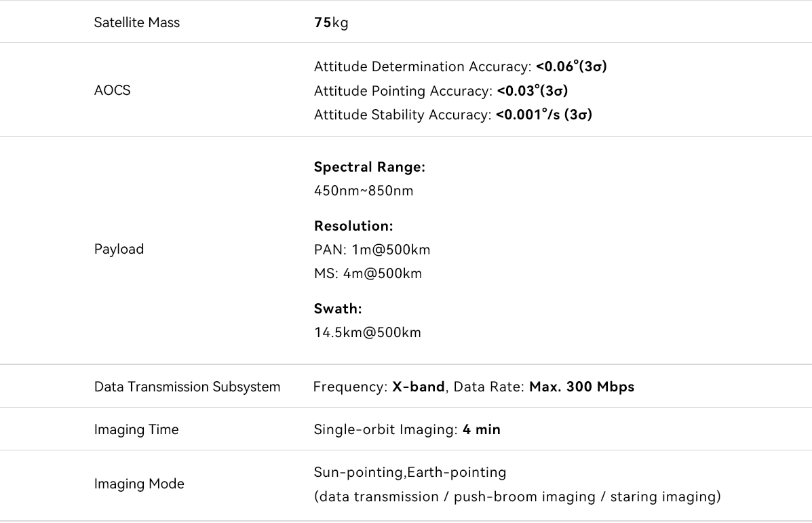Click the Satellite Mass row label

pos(136,22)
